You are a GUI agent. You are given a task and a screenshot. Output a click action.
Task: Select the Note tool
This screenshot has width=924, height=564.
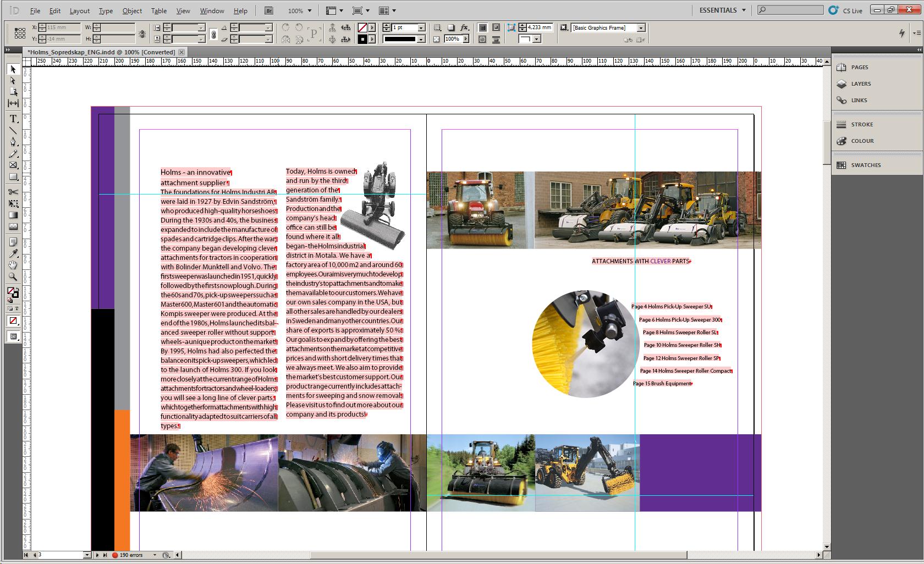click(13, 242)
